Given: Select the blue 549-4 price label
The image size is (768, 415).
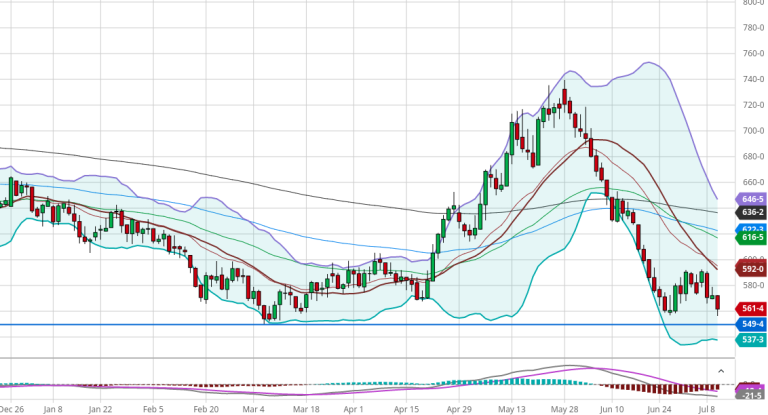Looking at the screenshot, I should (752, 325).
